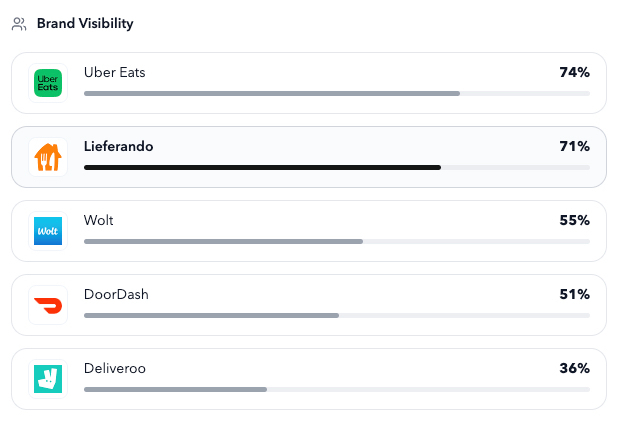Click the Uber Eats logo icon
The image size is (617, 422).
click(x=48, y=83)
